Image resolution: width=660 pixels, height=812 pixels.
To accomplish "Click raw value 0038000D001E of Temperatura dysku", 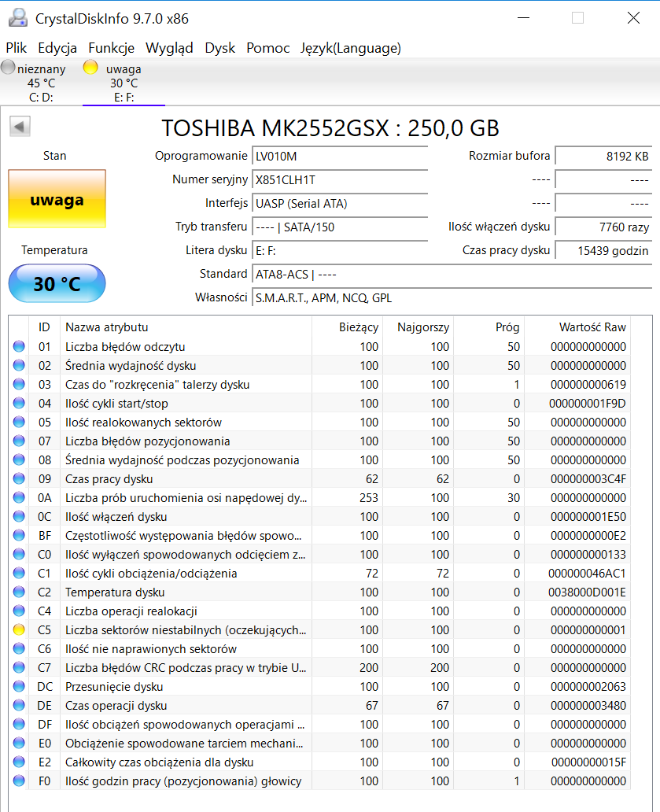I will pyautogui.click(x=587, y=592).
